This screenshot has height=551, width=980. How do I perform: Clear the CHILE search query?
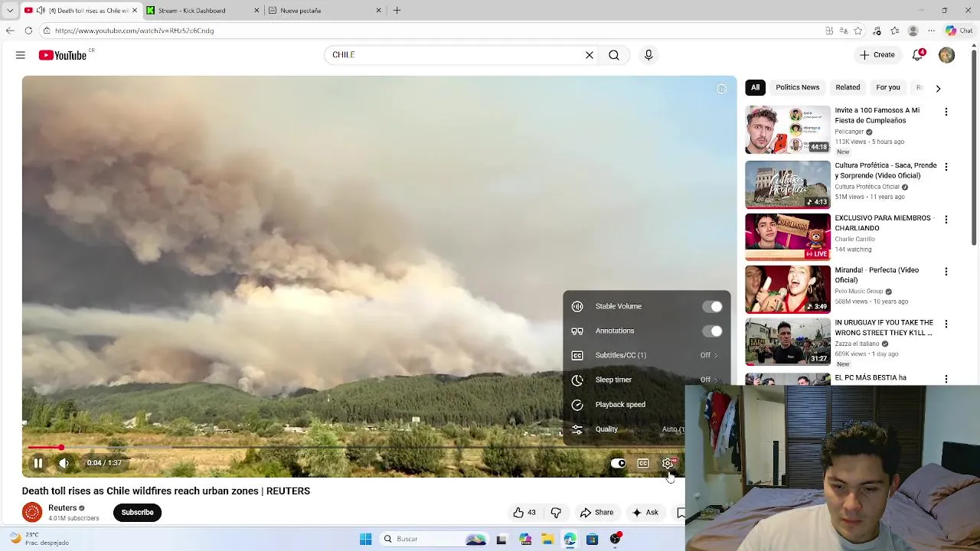click(x=590, y=55)
